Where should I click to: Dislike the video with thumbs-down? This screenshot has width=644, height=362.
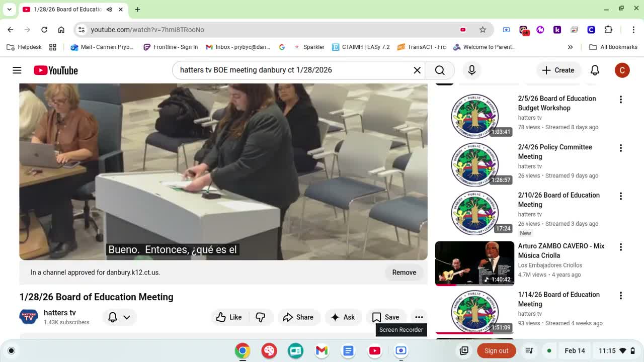[260, 317]
